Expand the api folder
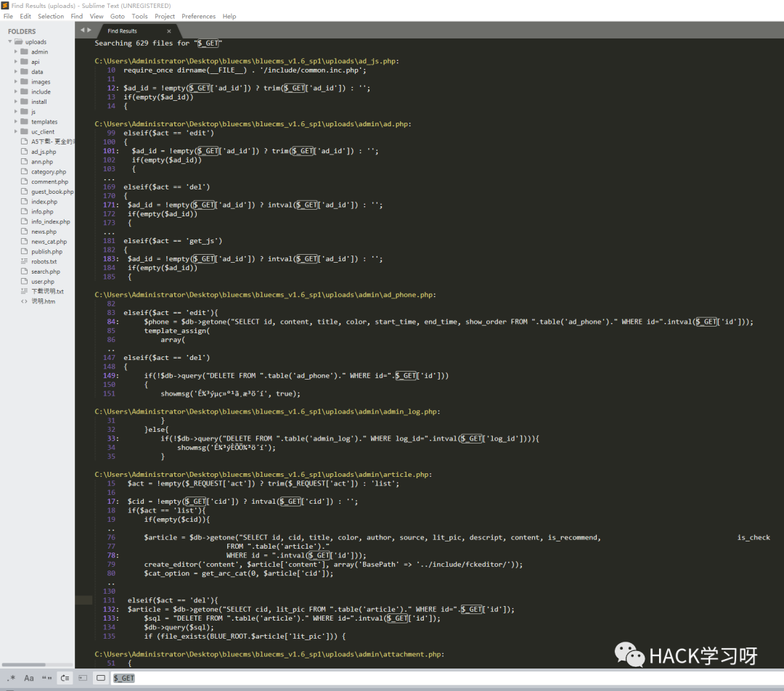The height and width of the screenshot is (691, 784). tap(15, 62)
